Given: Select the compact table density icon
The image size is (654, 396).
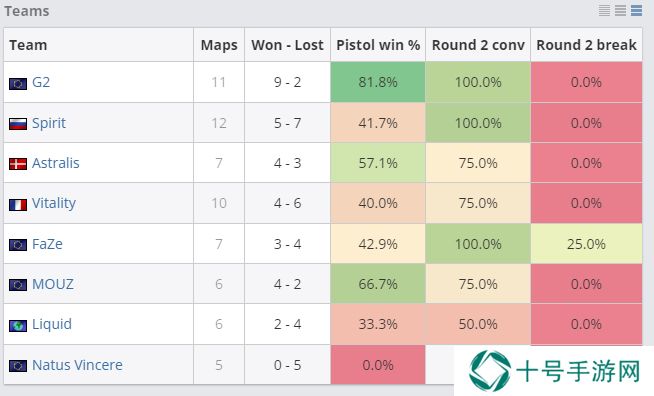Looking at the screenshot, I should click(x=604, y=10).
